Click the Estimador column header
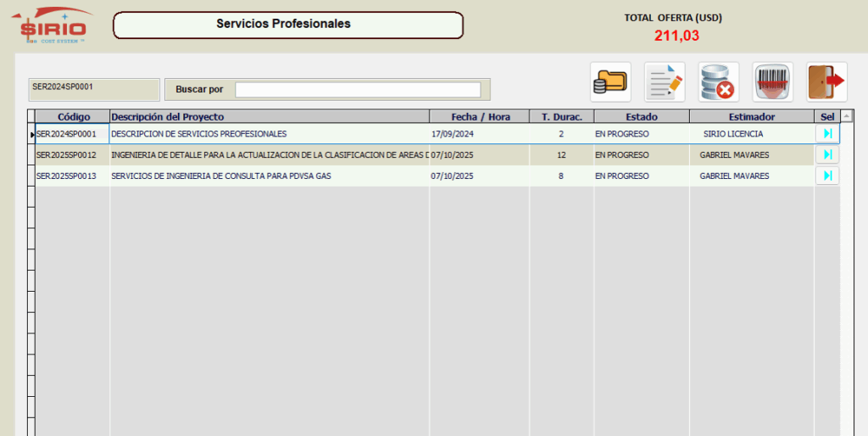 752,117
